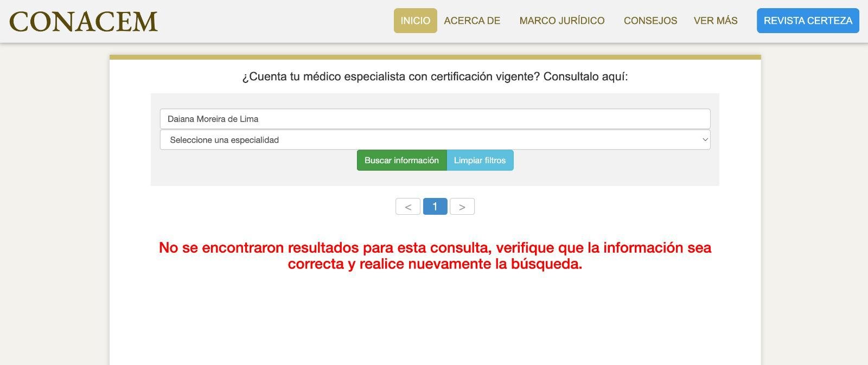Open the MARCO JURÍDICO section
The image size is (868, 365).
pos(561,21)
